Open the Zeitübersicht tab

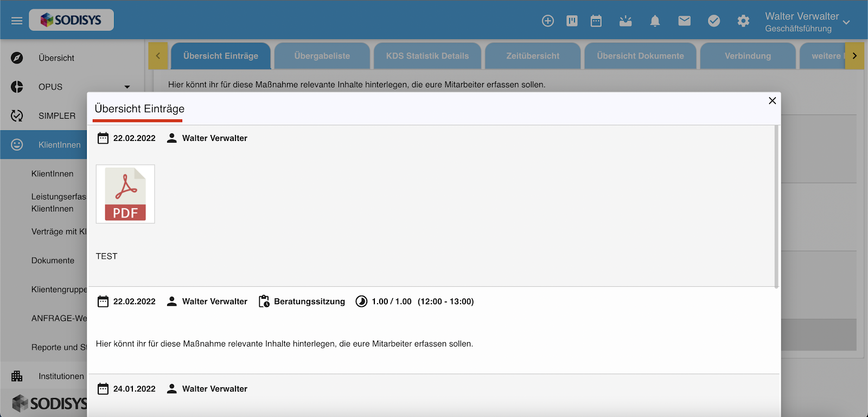[x=533, y=56]
